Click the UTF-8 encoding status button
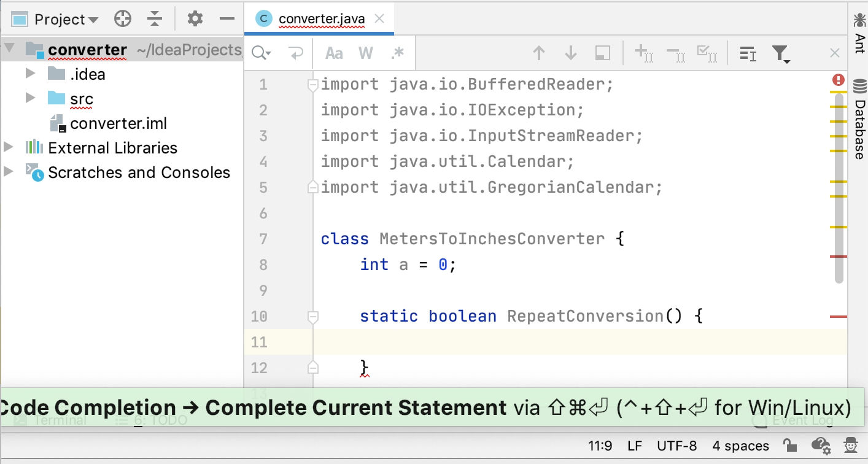 click(x=676, y=446)
